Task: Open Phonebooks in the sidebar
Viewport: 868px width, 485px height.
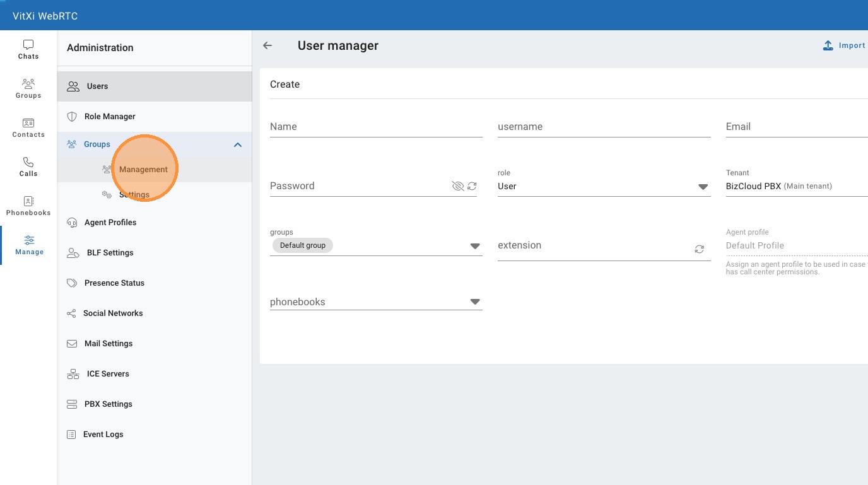Action: pyautogui.click(x=28, y=206)
